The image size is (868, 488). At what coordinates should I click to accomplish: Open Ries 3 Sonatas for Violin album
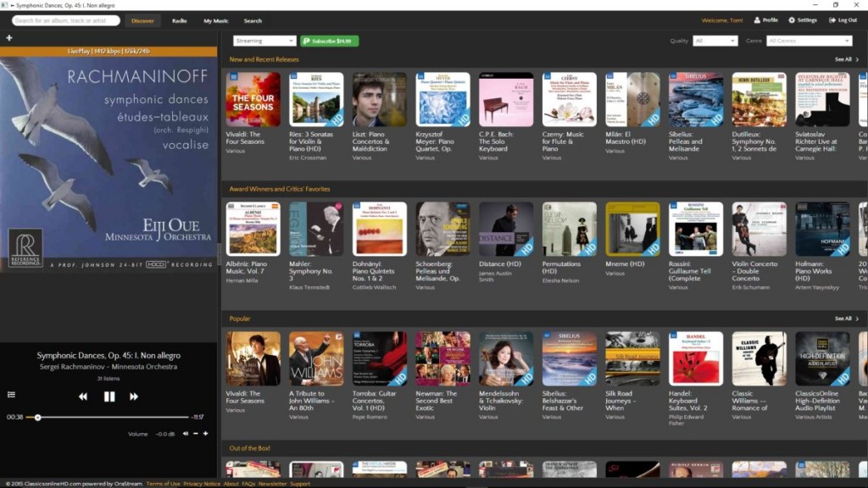316,100
